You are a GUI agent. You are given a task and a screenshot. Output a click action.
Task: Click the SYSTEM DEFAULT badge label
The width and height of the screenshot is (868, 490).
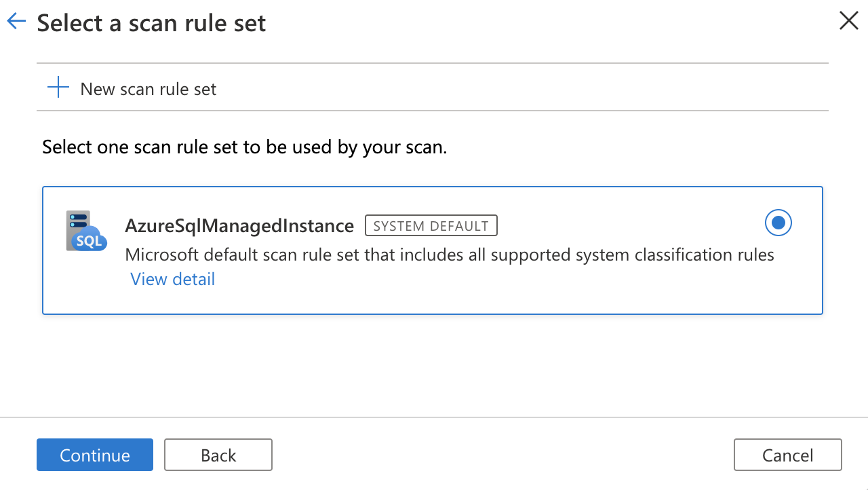coord(431,225)
